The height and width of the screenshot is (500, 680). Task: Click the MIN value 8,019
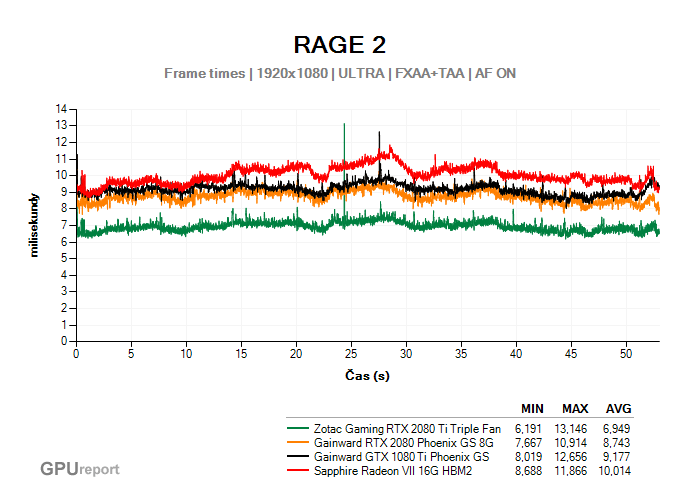pyautogui.click(x=528, y=457)
